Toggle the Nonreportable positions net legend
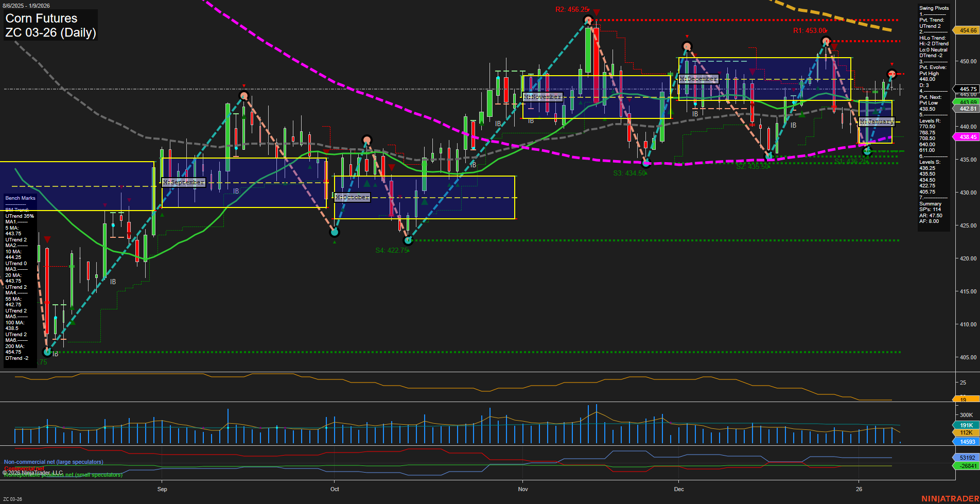 click(x=63, y=475)
